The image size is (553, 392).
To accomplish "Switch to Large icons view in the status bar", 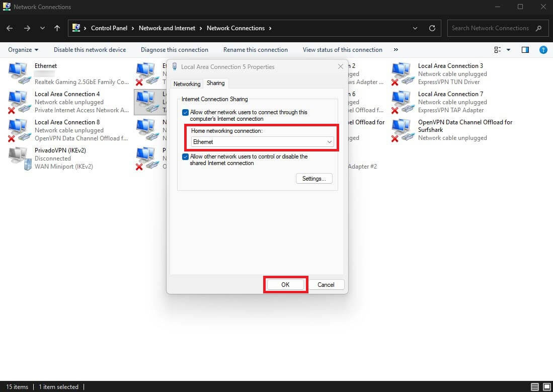I will 546,386.
